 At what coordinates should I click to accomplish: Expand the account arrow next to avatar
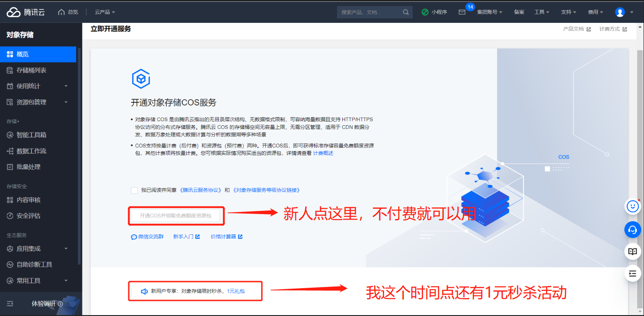tap(632, 13)
